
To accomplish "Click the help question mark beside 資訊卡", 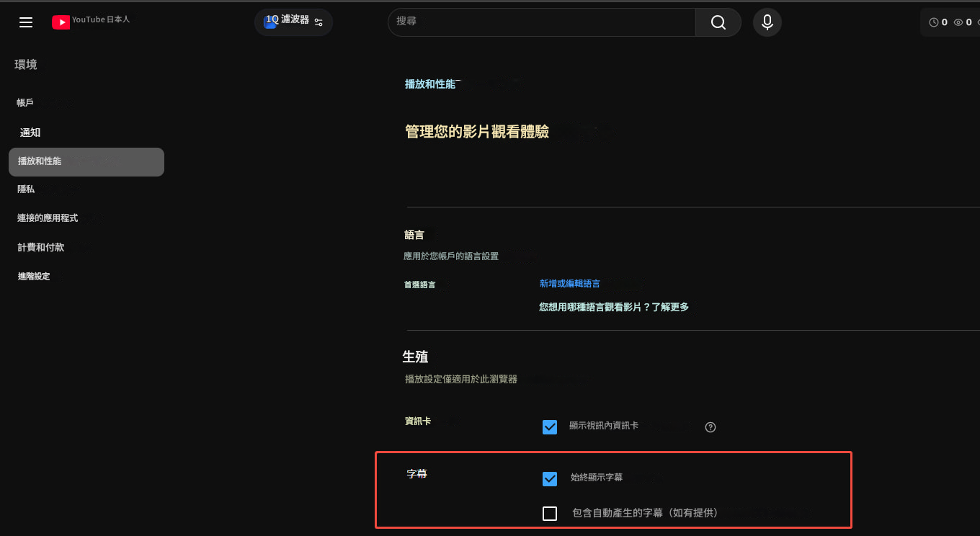I will [x=710, y=427].
